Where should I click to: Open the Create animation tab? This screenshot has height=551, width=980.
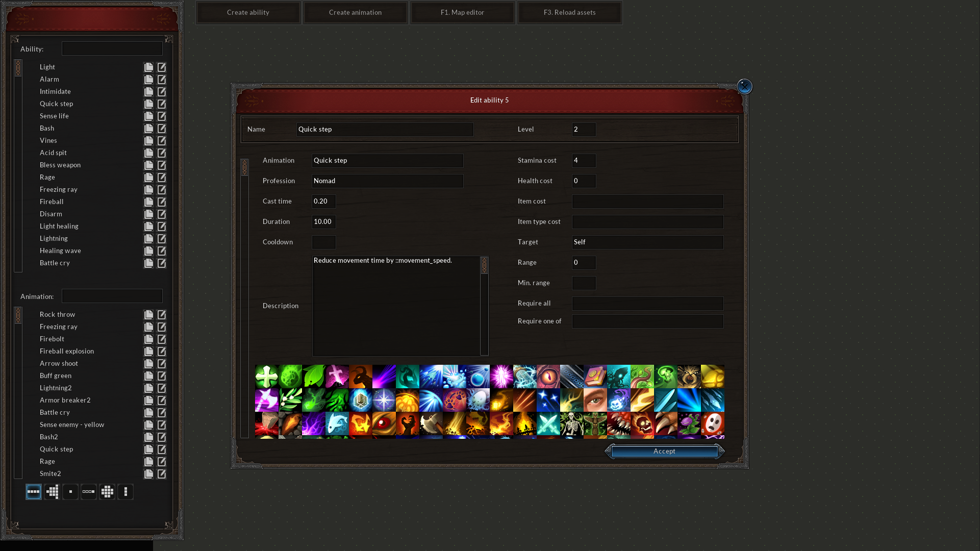(x=356, y=12)
